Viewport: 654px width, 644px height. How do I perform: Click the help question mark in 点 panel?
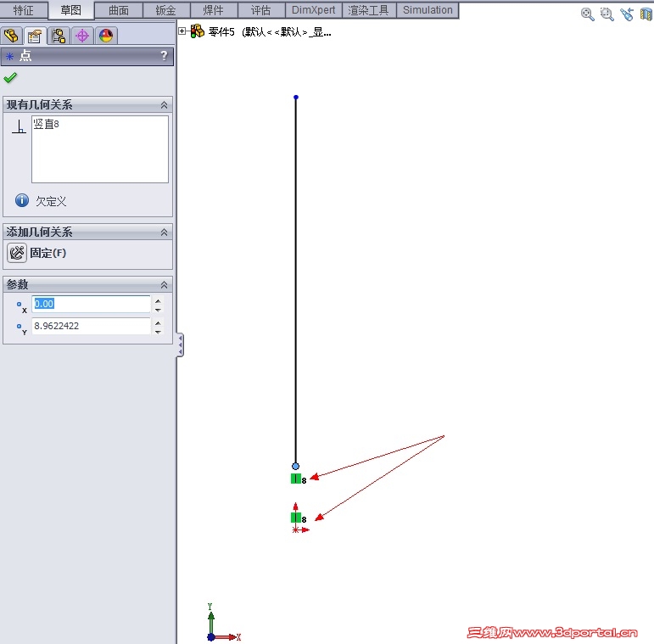(164, 55)
